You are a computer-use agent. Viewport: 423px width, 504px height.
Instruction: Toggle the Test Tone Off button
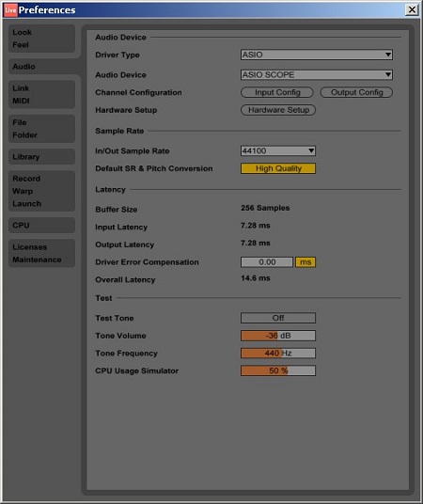point(278,318)
